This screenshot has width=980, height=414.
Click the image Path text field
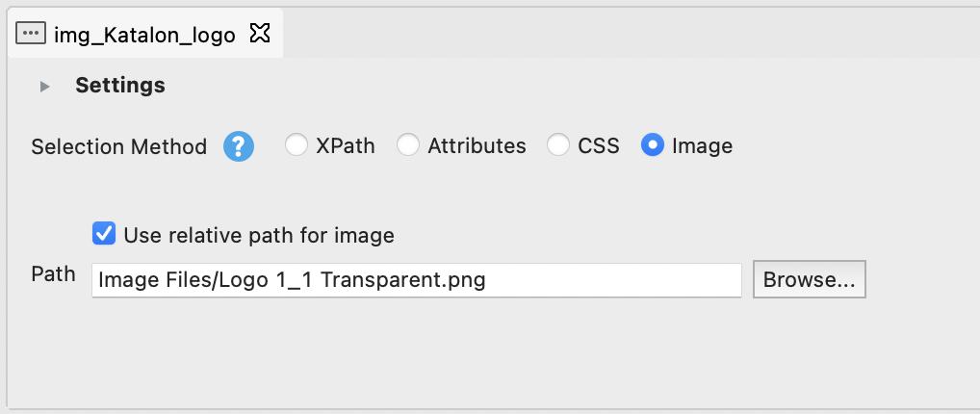tap(416, 280)
